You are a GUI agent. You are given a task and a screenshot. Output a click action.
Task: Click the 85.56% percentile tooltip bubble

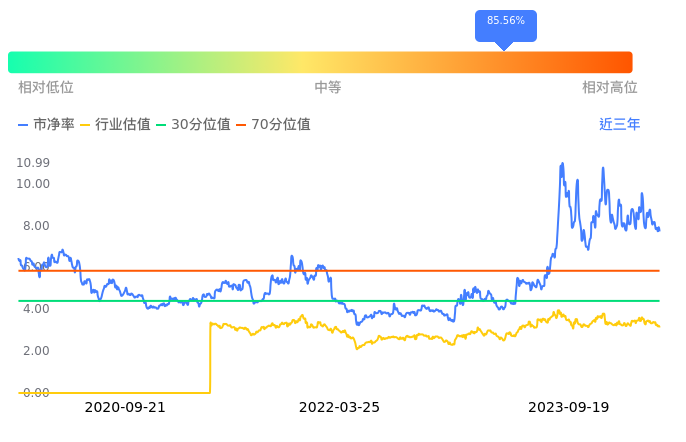505,21
